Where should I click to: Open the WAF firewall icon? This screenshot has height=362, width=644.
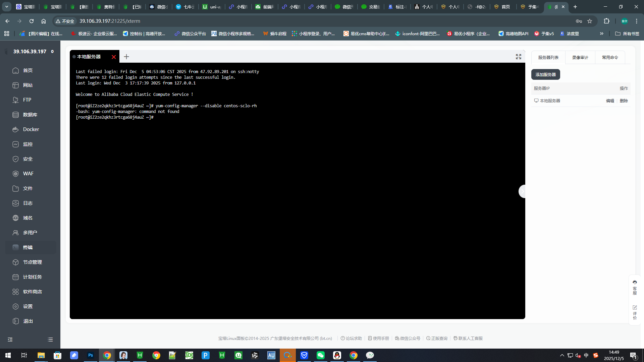[15, 174]
